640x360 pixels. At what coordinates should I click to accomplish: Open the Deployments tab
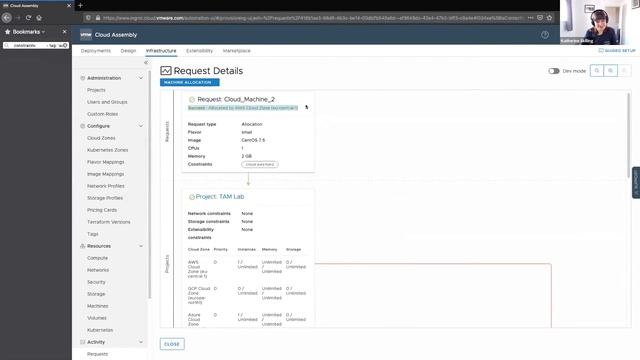pos(96,51)
